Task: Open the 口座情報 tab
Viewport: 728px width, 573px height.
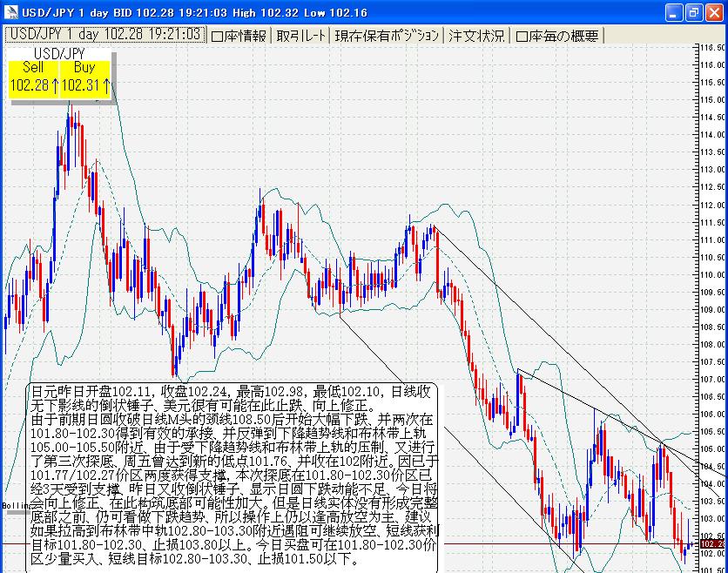Action: (x=239, y=36)
